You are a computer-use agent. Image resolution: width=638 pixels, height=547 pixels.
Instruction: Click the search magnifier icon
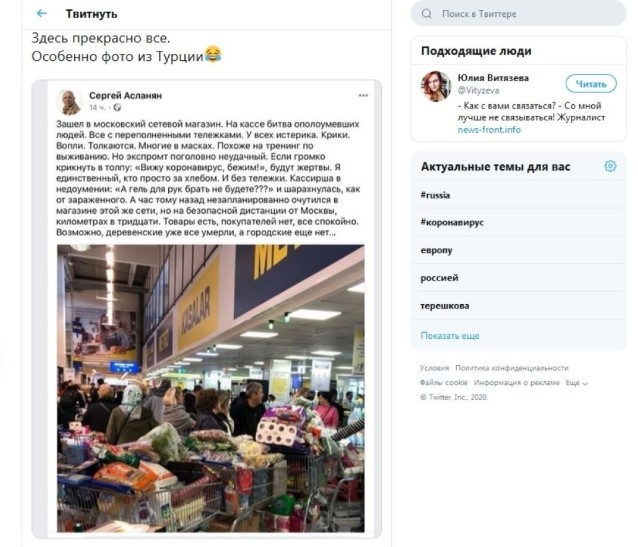pyautogui.click(x=426, y=13)
